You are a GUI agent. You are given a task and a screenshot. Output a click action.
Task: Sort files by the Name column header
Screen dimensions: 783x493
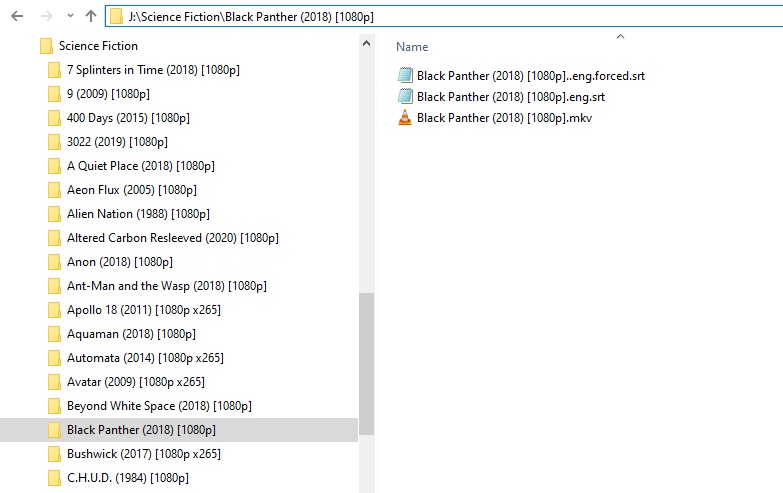tap(412, 47)
